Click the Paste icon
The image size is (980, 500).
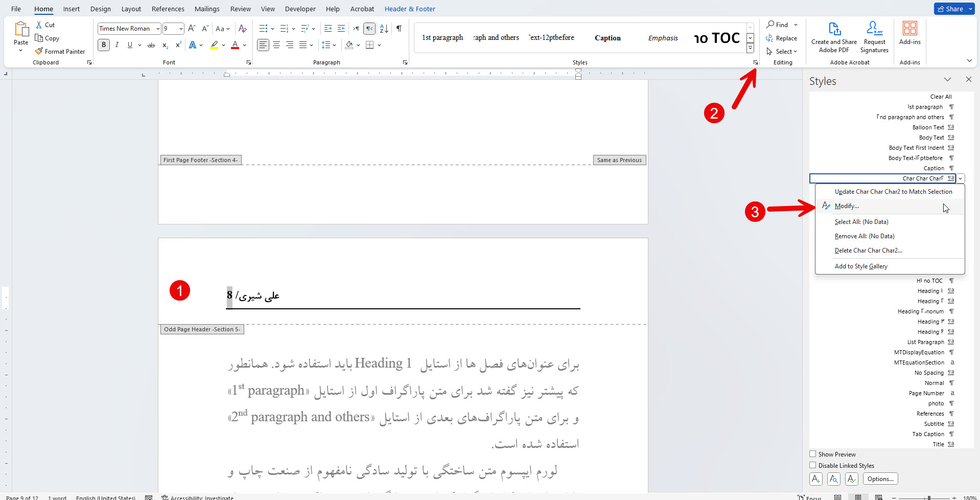tap(21, 30)
